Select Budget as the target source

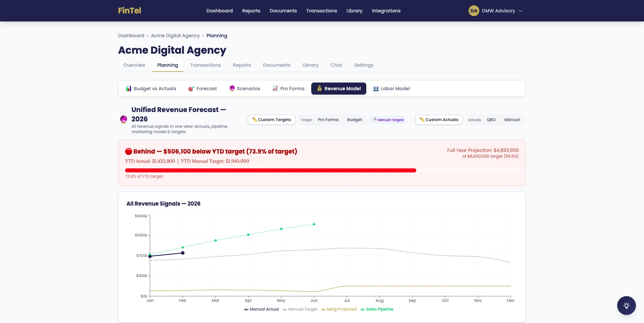355,120
